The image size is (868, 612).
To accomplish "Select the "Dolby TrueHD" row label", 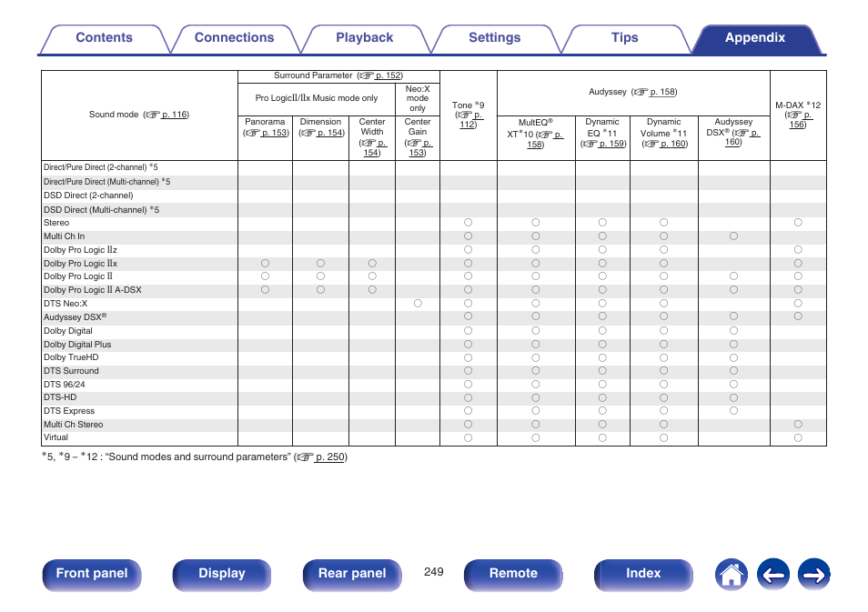I will [x=71, y=357].
